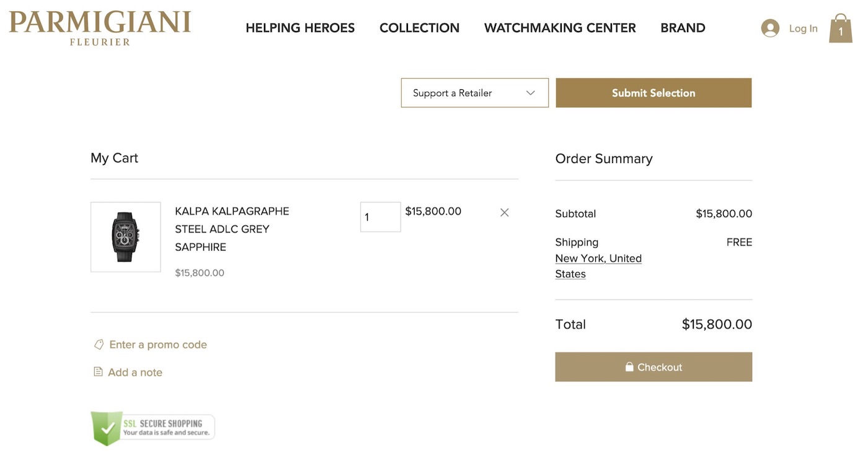Screen dimensions: 868x476
Task: Click the Submit Selection button
Action: click(x=653, y=92)
